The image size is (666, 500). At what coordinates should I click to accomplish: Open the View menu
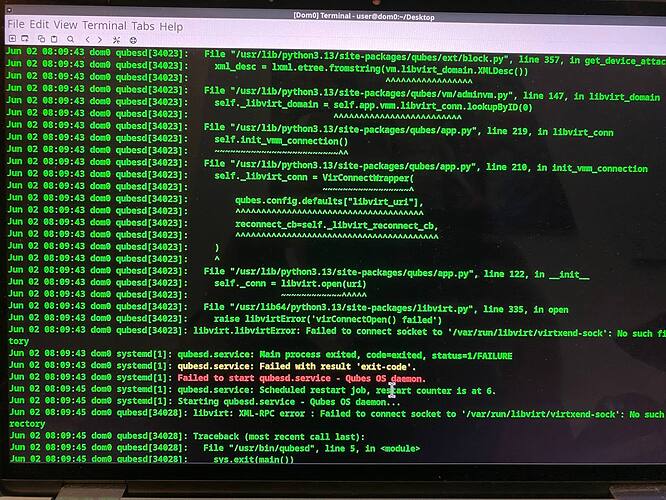pyautogui.click(x=65, y=25)
